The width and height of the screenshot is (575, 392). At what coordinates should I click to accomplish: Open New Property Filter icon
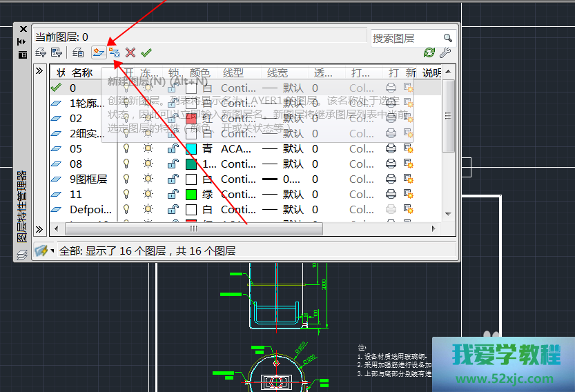(40, 52)
